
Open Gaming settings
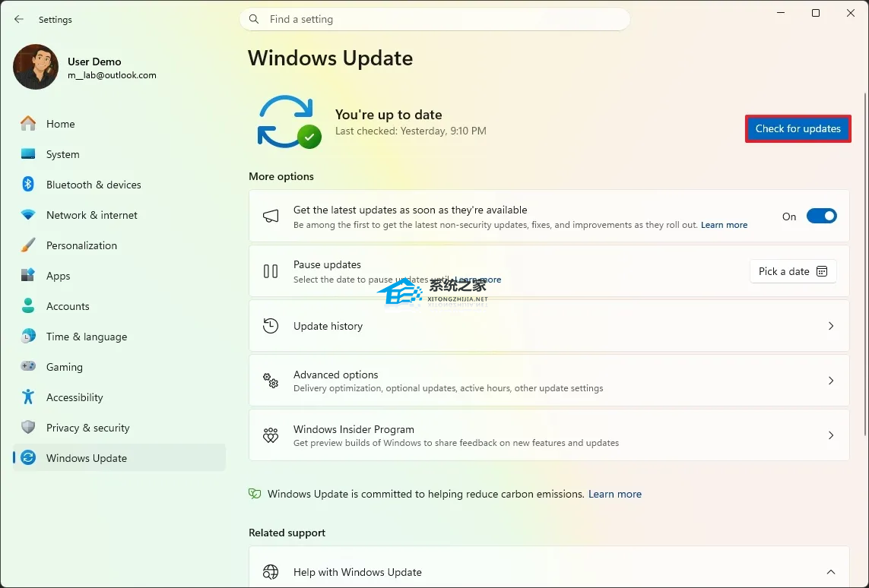click(119, 366)
